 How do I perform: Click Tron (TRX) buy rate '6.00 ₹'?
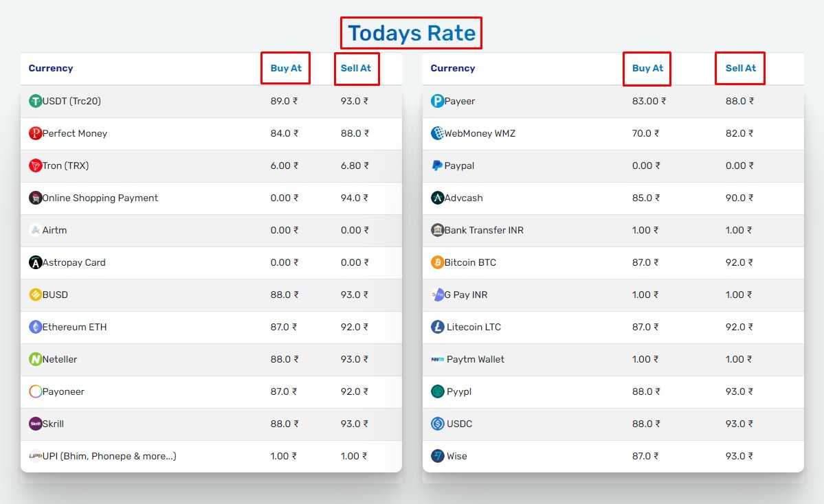tap(285, 165)
